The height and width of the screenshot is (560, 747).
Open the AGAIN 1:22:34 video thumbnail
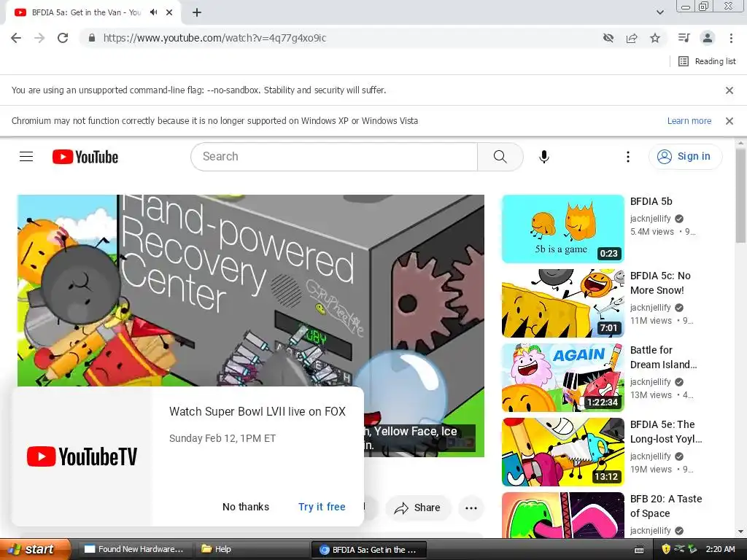[x=562, y=378]
